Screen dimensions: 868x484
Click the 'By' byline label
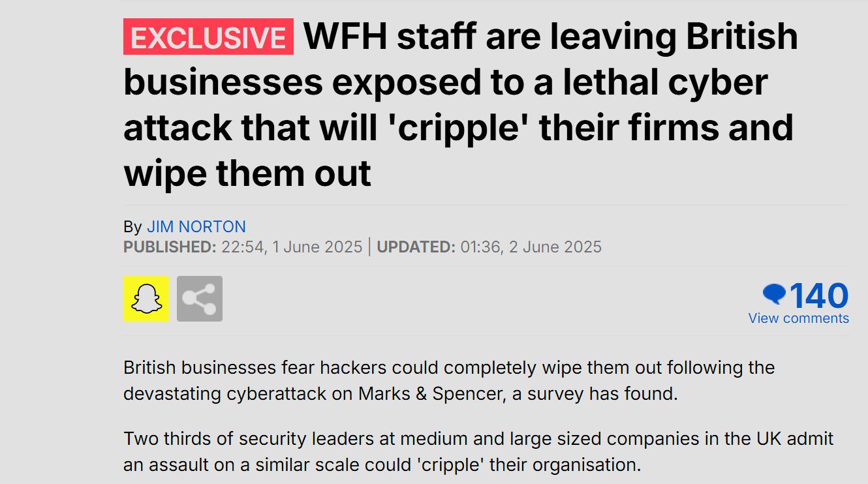tap(132, 227)
